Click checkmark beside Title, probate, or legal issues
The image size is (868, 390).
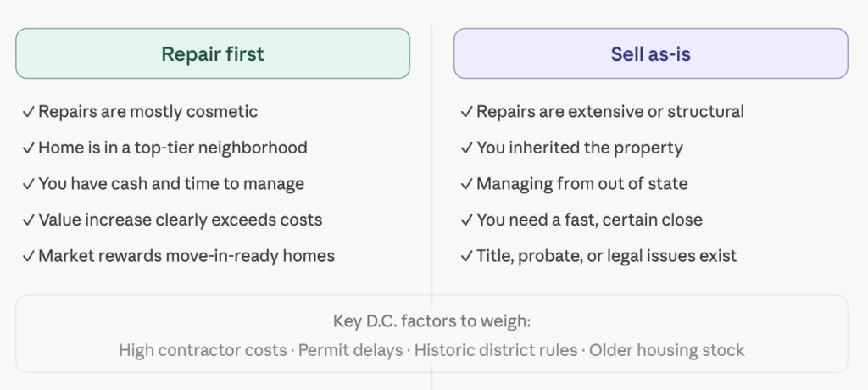[467, 256]
